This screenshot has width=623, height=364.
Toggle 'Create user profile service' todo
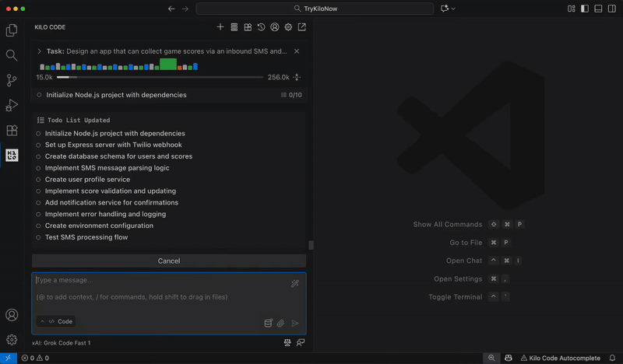tap(38, 180)
